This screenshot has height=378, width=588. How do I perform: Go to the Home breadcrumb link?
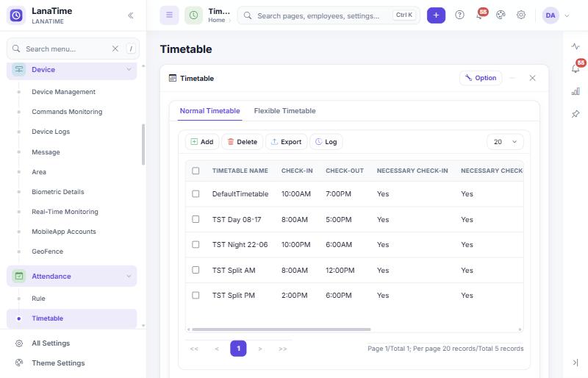216,21
